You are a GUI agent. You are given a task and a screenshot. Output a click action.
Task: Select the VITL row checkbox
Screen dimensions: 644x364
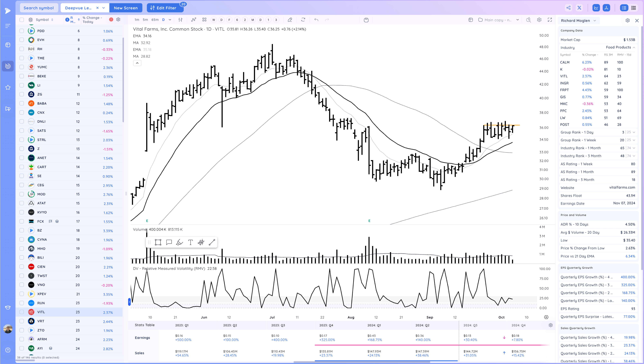pyautogui.click(x=22, y=312)
